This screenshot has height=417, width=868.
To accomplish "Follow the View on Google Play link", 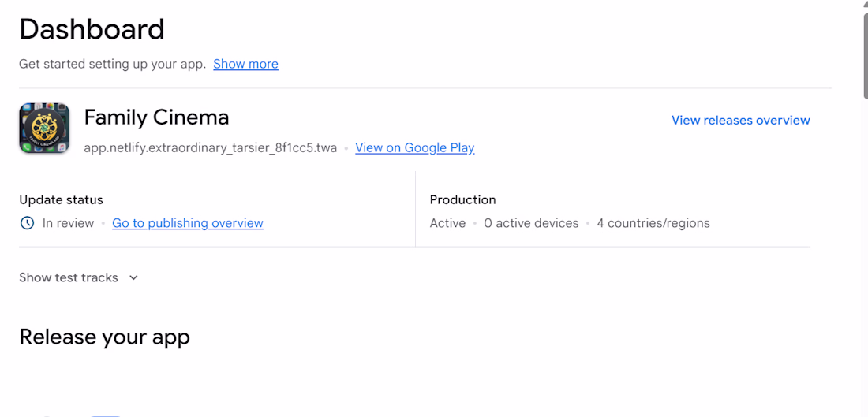I will pos(414,147).
